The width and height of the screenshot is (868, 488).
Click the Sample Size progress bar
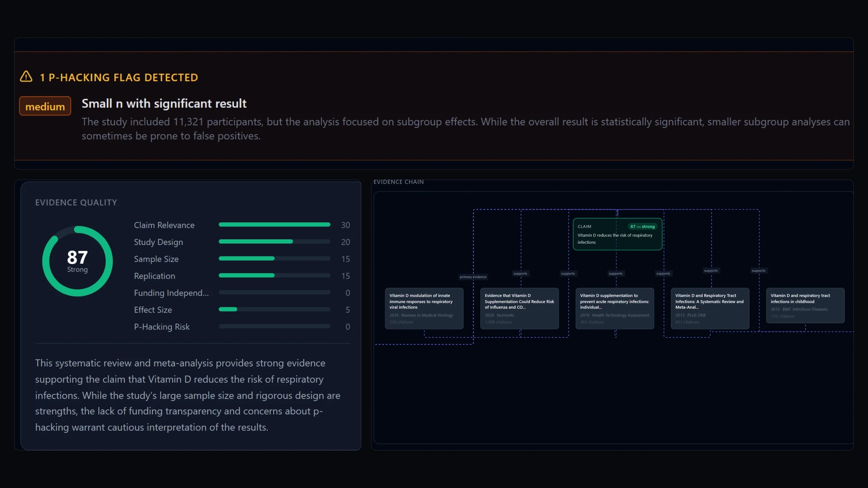point(274,259)
